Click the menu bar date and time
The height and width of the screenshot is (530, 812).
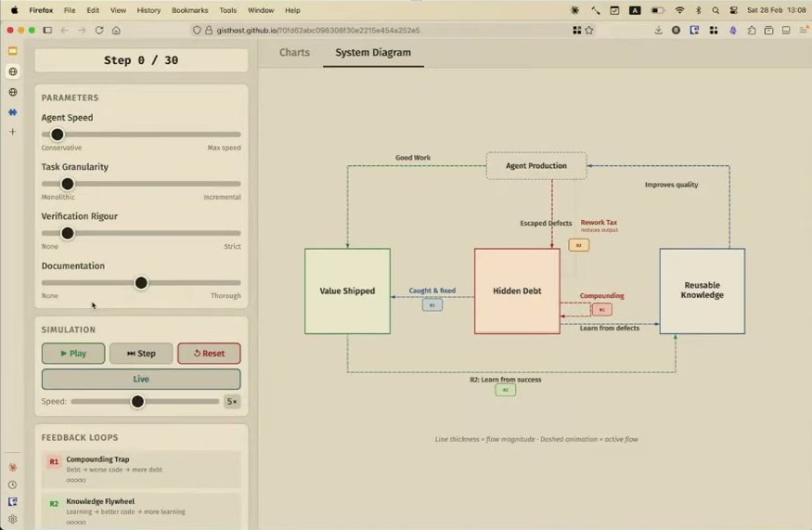coord(776,10)
